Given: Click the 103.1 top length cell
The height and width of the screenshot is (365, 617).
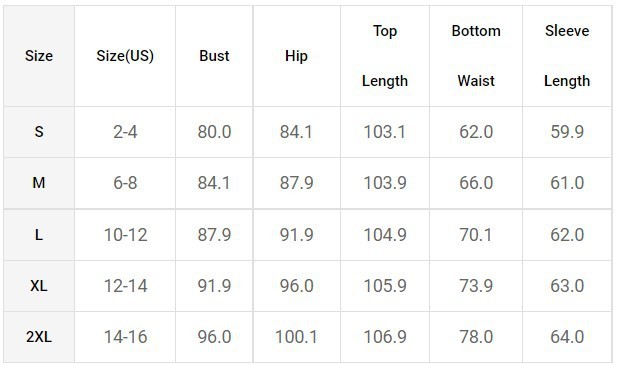Looking at the screenshot, I should click(x=385, y=132).
